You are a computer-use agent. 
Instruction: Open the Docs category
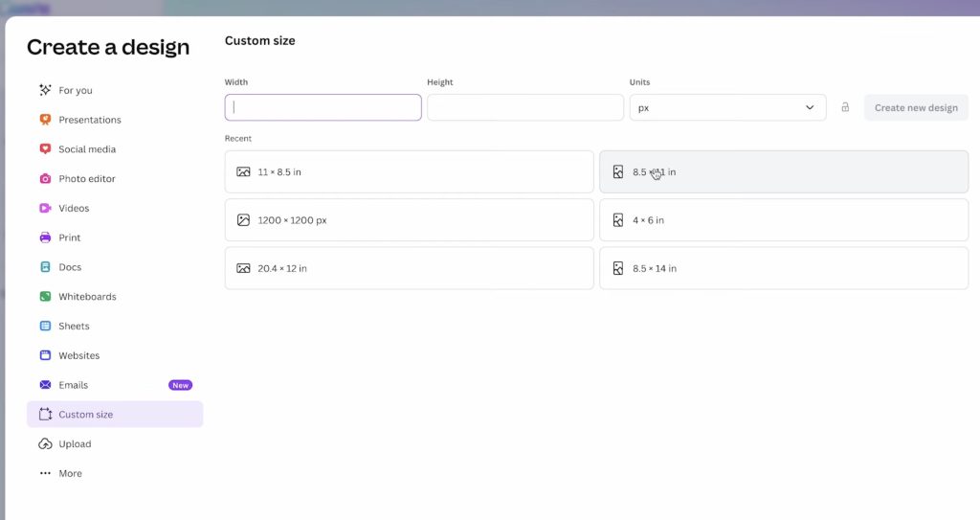pos(70,267)
